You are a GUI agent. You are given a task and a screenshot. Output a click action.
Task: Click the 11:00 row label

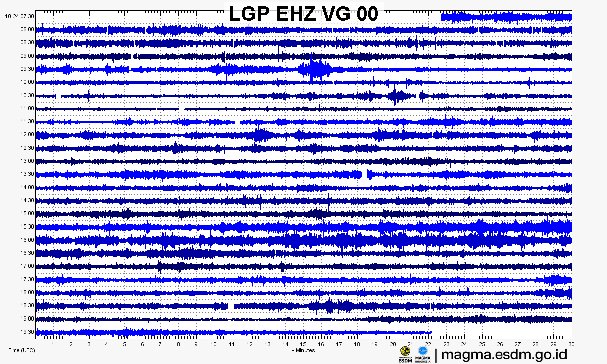click(x=27, y=108)
